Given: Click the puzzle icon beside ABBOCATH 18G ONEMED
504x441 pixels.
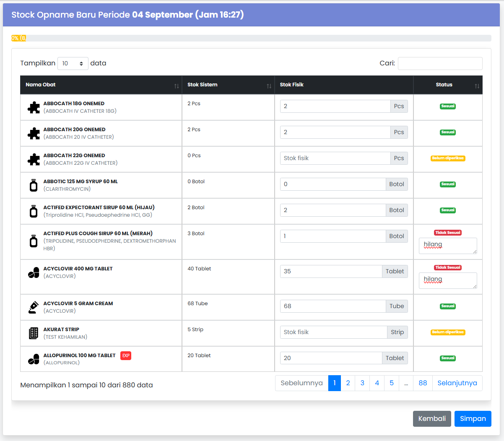Looking at the screenshot, I should (x=34, y=107).
